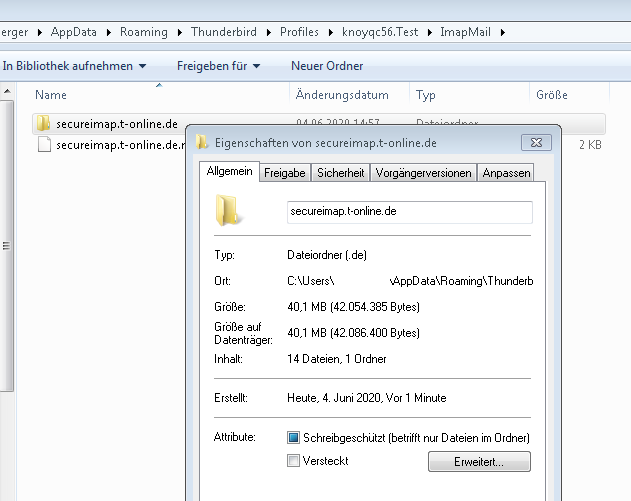Image resolution: width=631 pixels, height=501 pixels.
Task: Open the Anpassen tab
Action: (506, 173)
